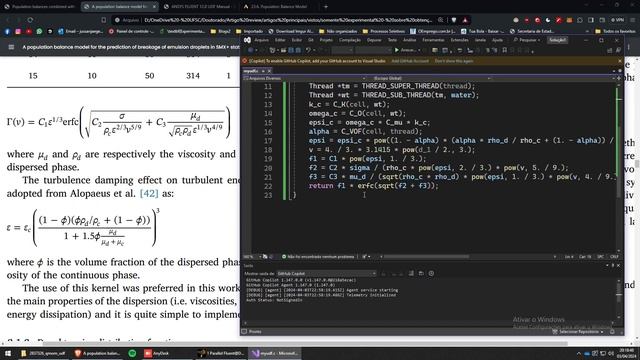Toggle the PDF viewer sidebar hamburger icon
The height and width of the screenshot is (360, 640).
click(x=11, y=47)
